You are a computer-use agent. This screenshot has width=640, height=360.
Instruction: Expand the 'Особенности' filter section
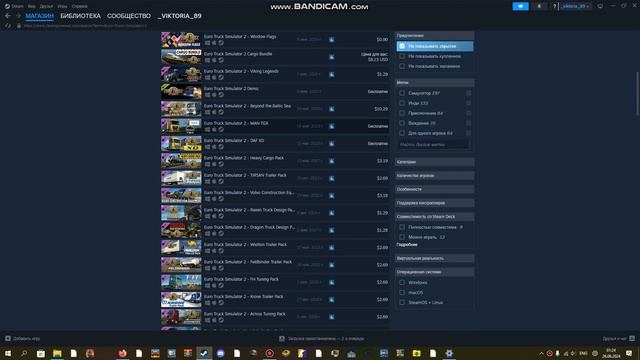(434, 189)
